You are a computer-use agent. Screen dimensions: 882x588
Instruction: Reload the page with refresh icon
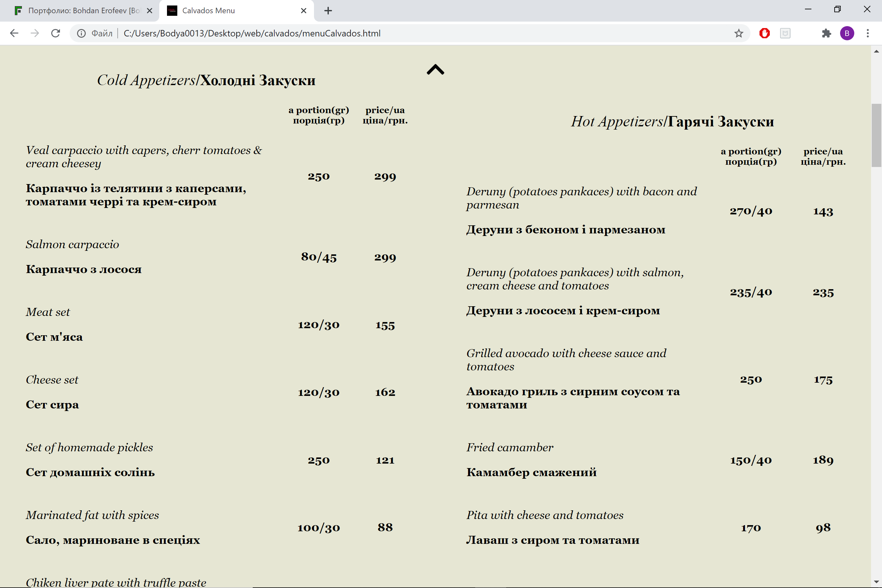coord(55,34)
